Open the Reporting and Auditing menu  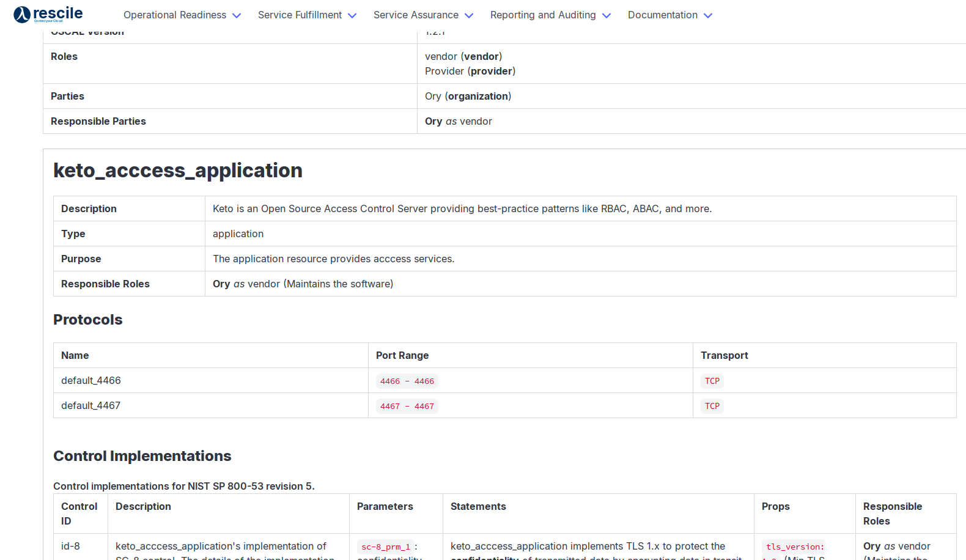tap(543, 15)
